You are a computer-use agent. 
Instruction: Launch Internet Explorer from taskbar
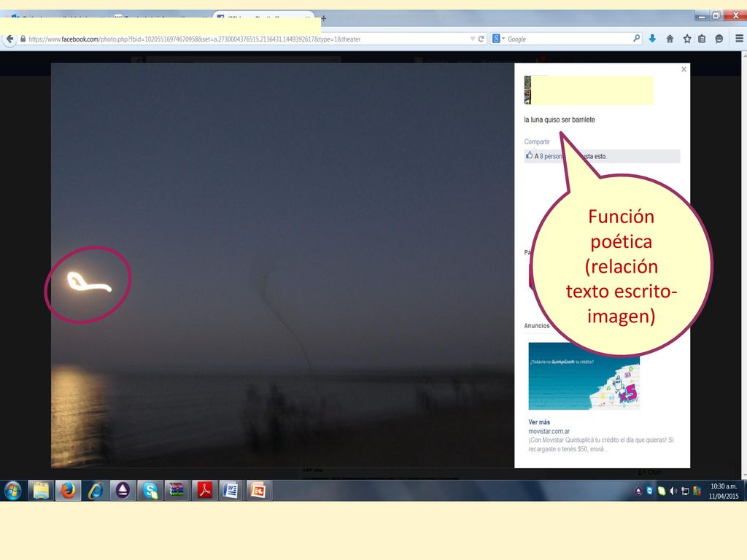click(96, 491)
